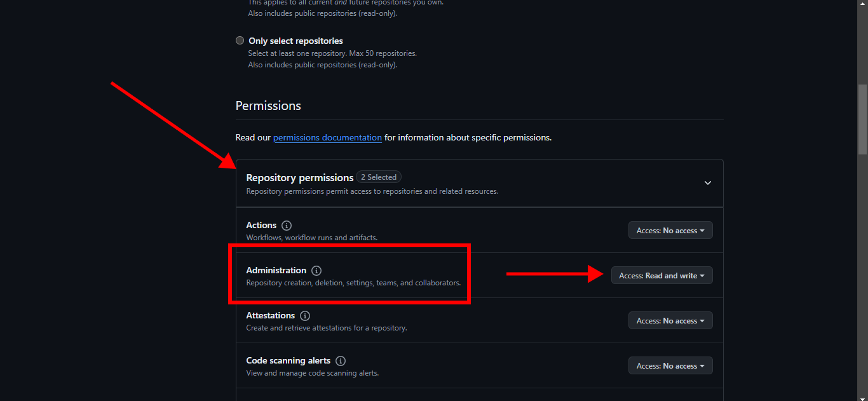The width and height of the screenshot is (868, 401).
Task: Open Administration "Read and write" access dropdown
Action: coord(662,276)
